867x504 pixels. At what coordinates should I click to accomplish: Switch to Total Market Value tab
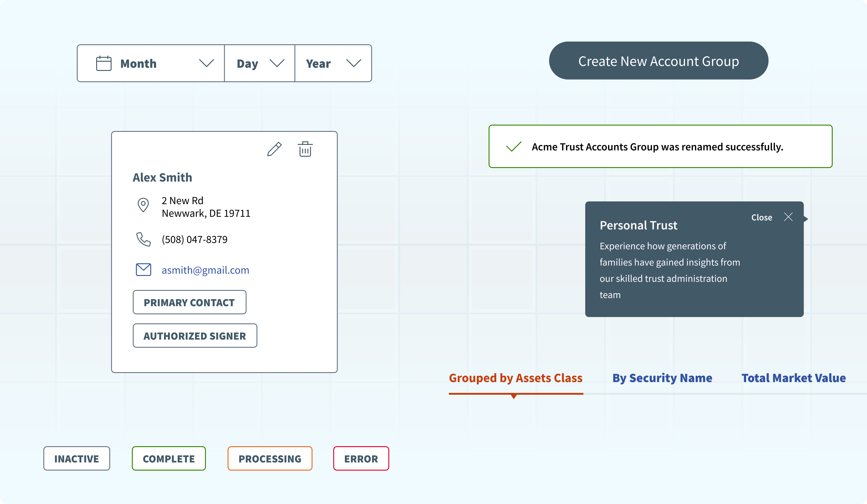click(x=793, y=378)
